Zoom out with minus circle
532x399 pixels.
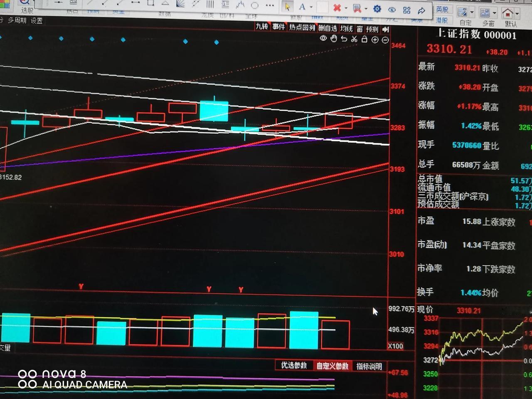point(385,40)
